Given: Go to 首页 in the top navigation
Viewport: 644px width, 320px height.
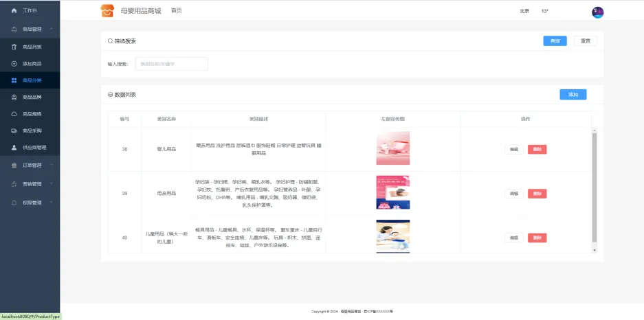Looking at the screenshot, I should pyautogui.click(x=177, y=11).
